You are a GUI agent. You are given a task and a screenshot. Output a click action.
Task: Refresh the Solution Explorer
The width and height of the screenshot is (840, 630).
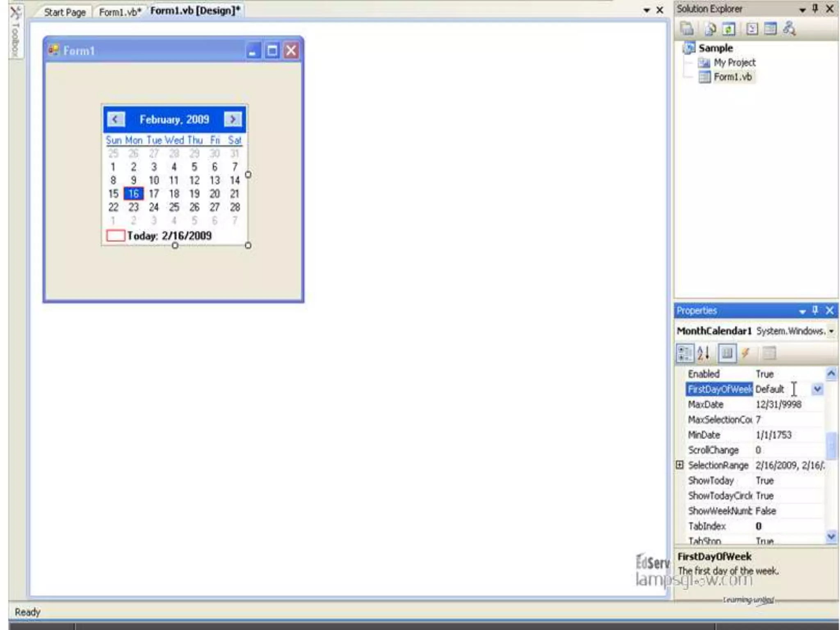click(729, 29)
